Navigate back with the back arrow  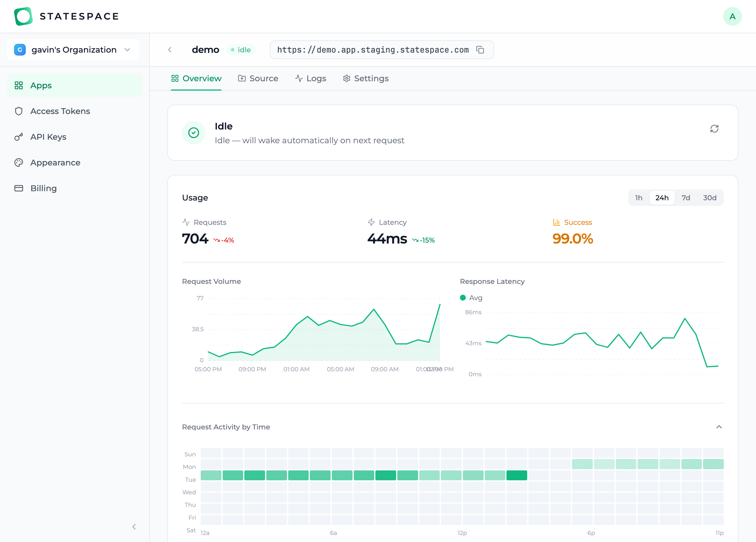coord(170,50)
